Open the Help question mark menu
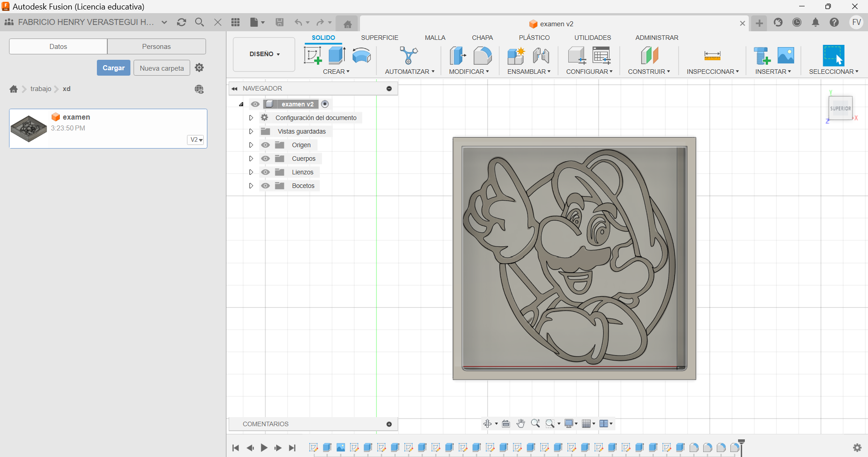This screenshot has height=457, width=868. (x=834, y=22)
